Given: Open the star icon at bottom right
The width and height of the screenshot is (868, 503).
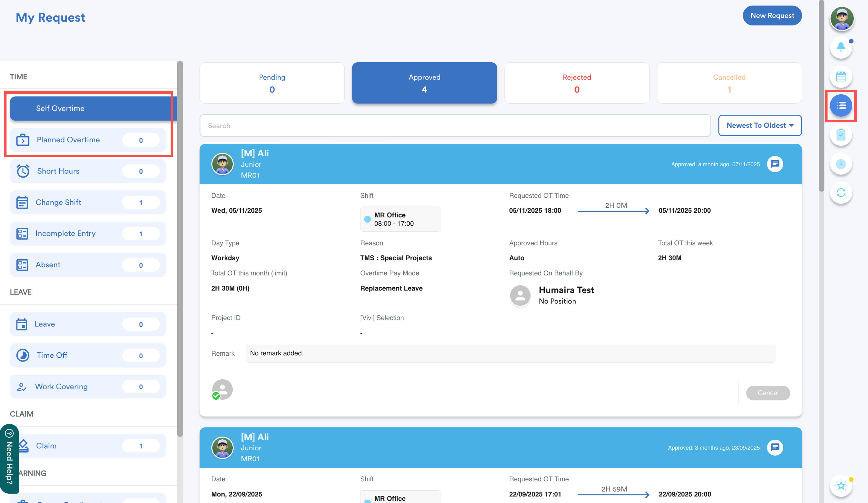Looking at the screenshot, I should pos(841,485).
